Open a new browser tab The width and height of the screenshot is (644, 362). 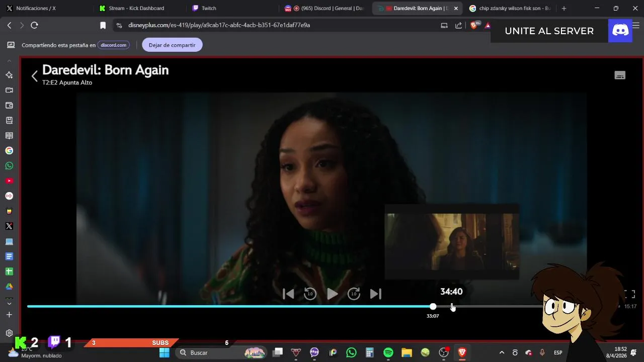coord(564,8)
